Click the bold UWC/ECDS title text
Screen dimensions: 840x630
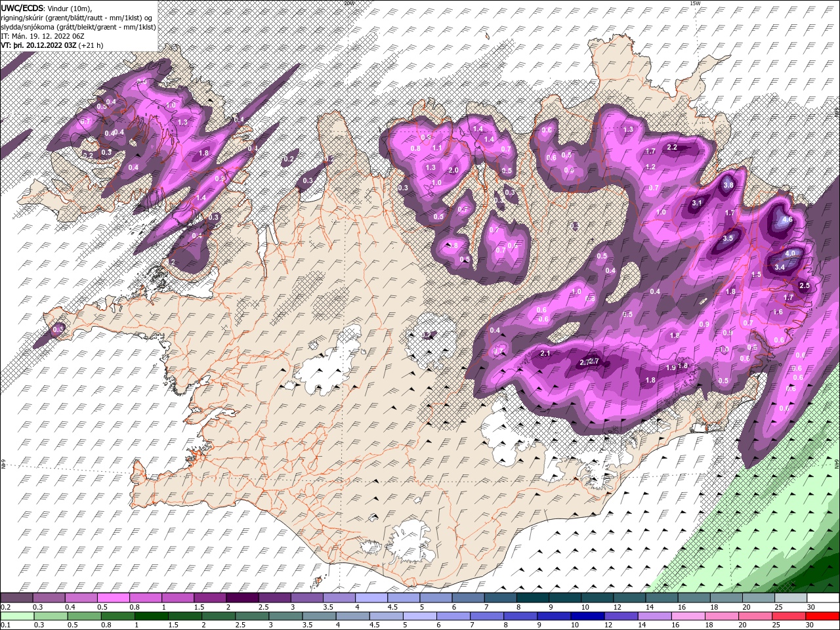point(22,8)
